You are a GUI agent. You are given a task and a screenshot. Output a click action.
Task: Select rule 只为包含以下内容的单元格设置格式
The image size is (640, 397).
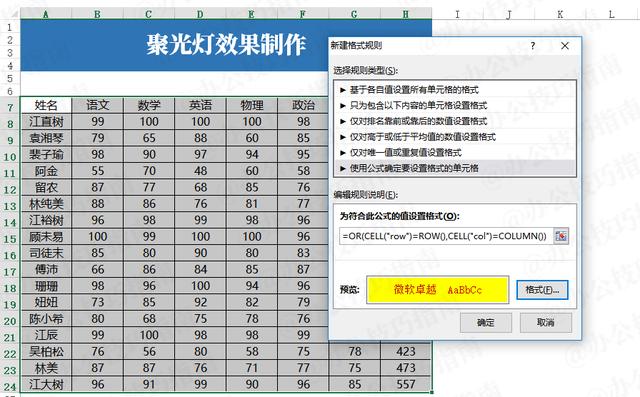click(455, 105)
